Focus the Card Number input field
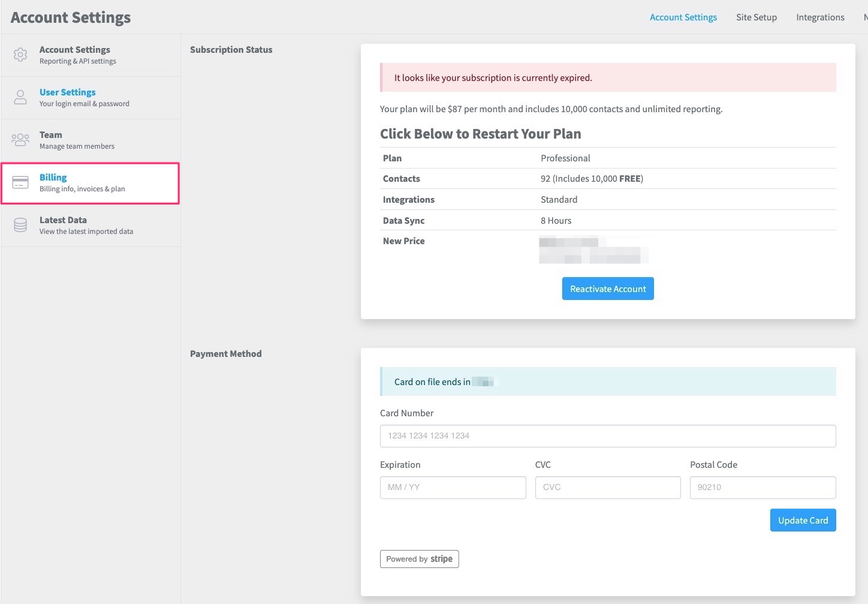The height and width of the screenshot is (604, 868). tap(607, 436)
